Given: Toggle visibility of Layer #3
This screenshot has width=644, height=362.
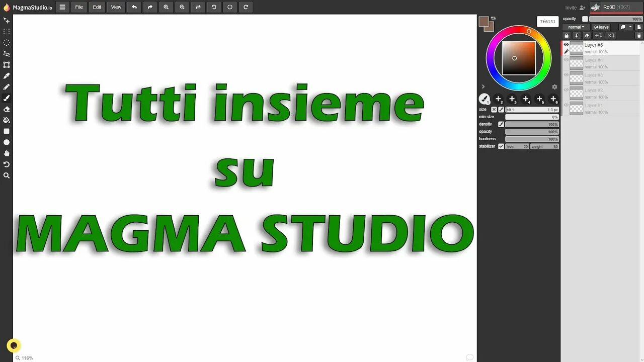Looking at the screenshot, I should [566, 75].
